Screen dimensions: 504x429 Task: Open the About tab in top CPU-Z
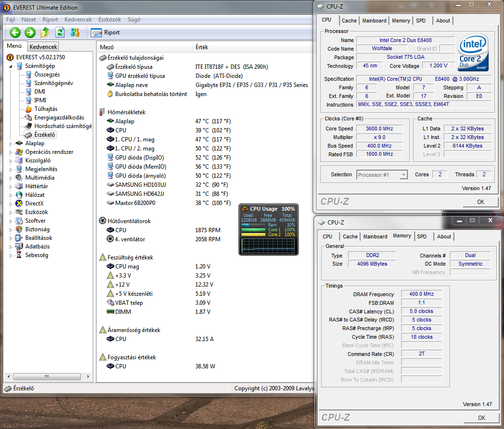pos(443,21)
